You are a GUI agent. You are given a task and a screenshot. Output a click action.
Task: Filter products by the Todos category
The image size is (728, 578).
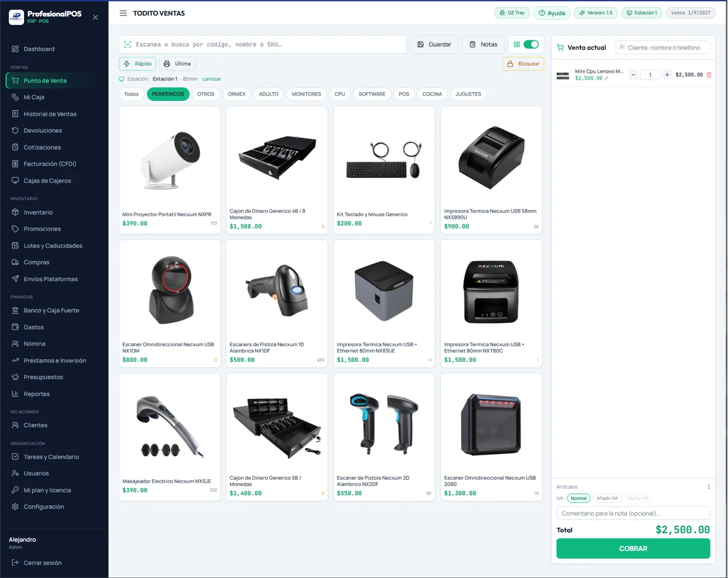(132, 94)
